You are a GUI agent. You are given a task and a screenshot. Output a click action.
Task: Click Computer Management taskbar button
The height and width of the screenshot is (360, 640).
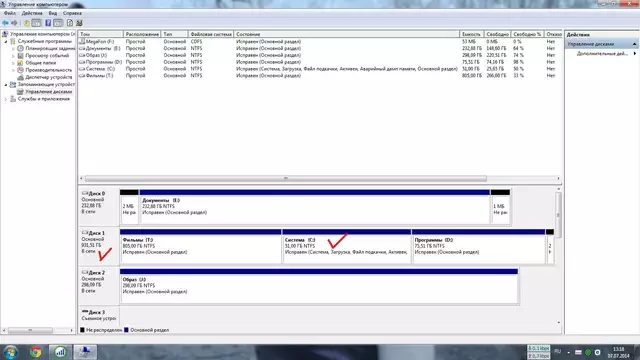[x=85, y=352]
